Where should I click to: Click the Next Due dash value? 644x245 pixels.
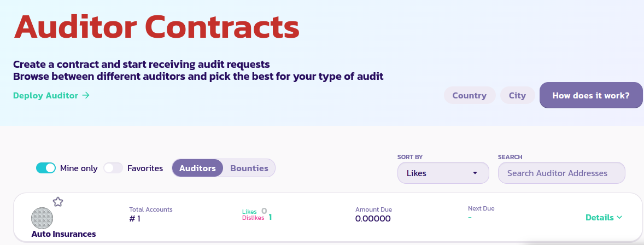470,218
